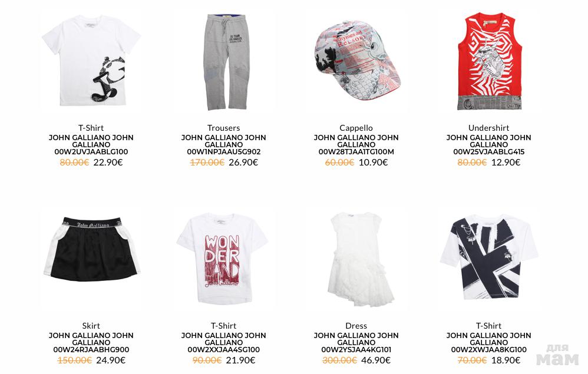The height and width of the screenshot is (374, 588).
Task: Open the red zebra Undershirt image
Action: click(489, 61)
